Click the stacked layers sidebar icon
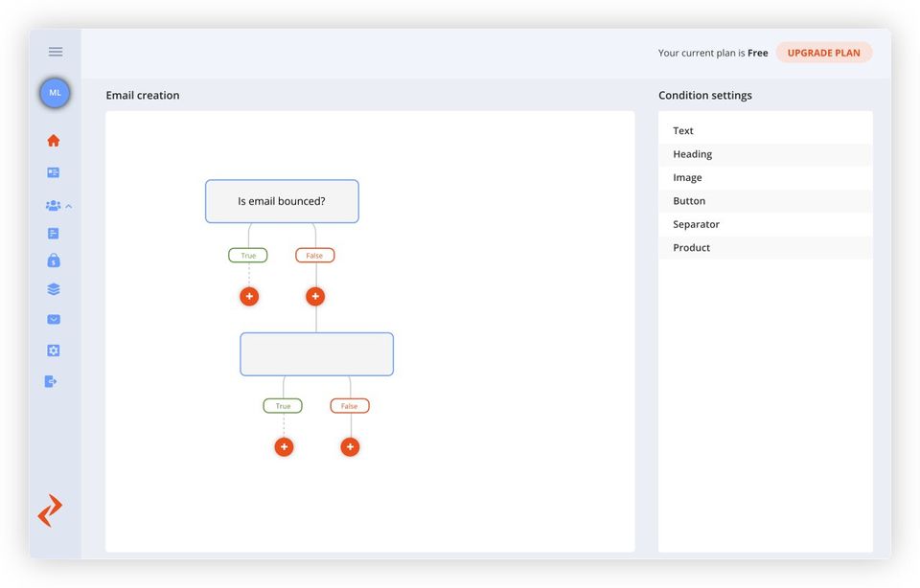This screenshot has width=920, height=588. 54,289
